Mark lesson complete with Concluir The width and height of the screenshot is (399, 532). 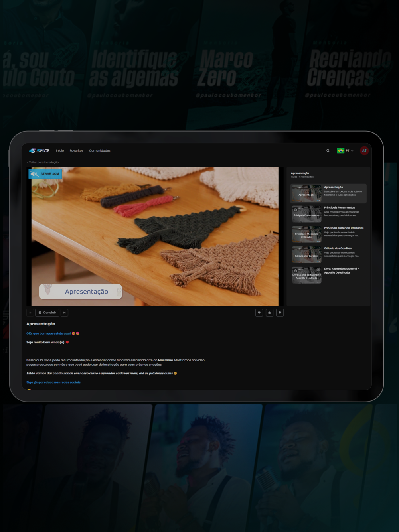pos(47,313)
